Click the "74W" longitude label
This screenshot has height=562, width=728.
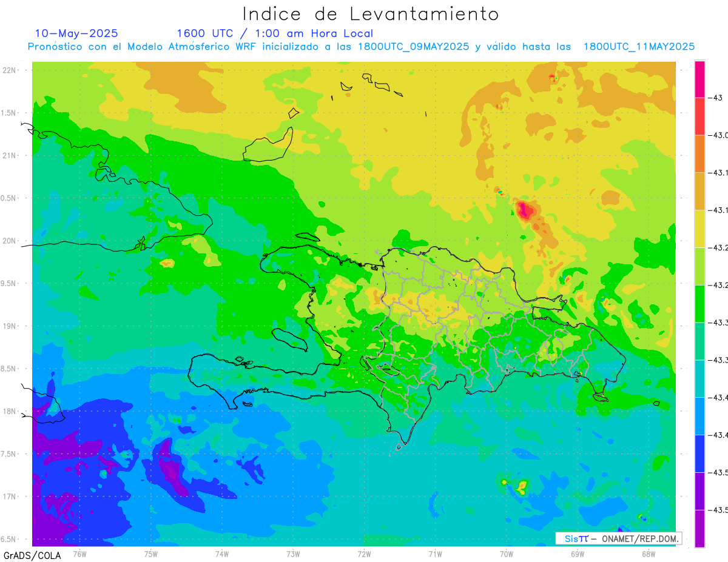click(222, 554)
